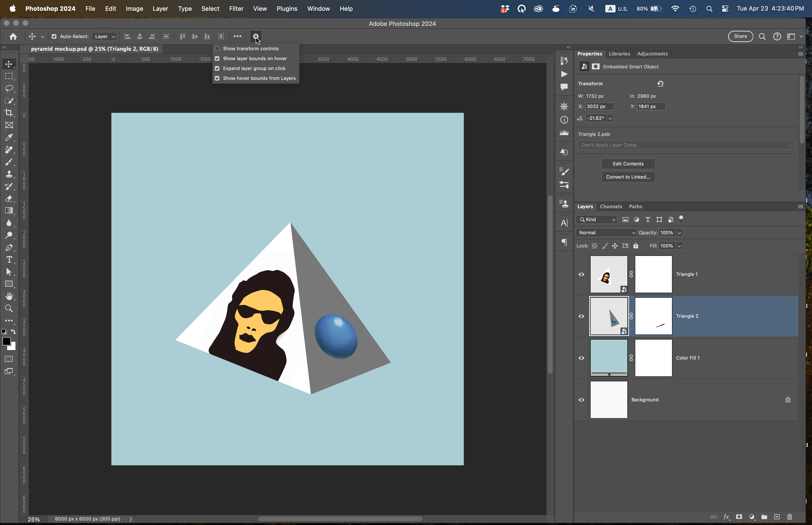Open the Auto-Select Layer dropdown
The width and height of the screenshot is (812, 525).
tap(105, 36)
